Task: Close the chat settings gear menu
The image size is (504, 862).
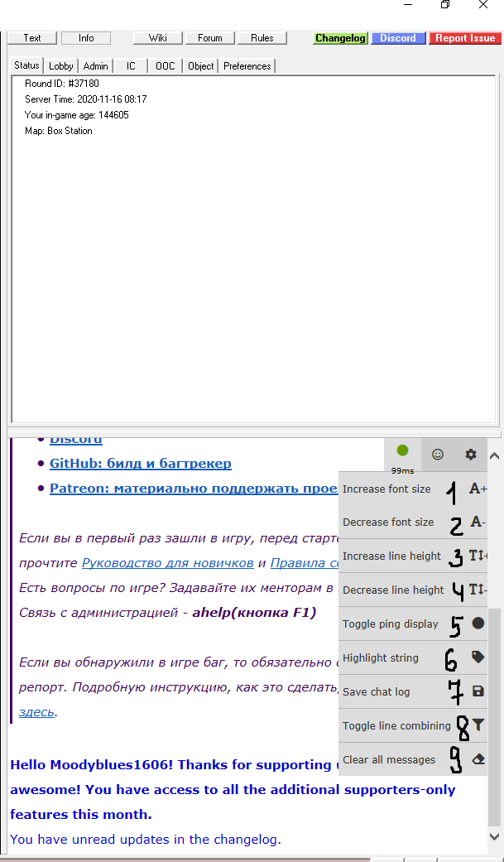Action: [x=471, y=454]
